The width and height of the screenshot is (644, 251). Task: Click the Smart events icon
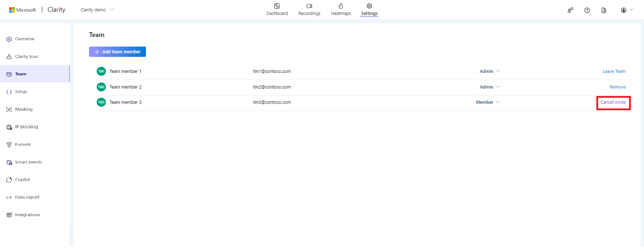coord(9,162)
